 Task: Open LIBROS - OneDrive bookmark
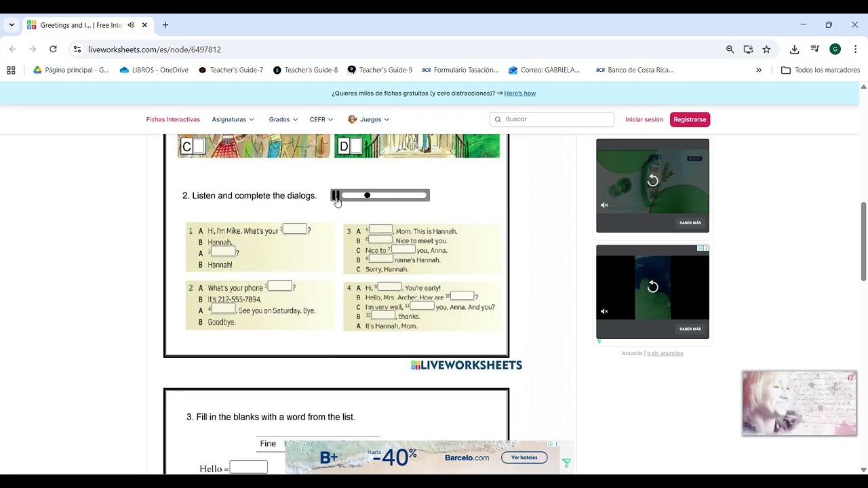pyautogui.click(x=154, y=70)
